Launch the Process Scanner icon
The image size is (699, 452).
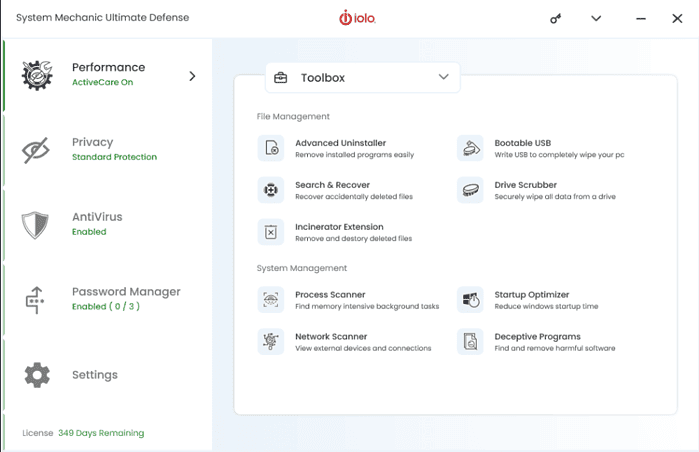tap(270, 300)
